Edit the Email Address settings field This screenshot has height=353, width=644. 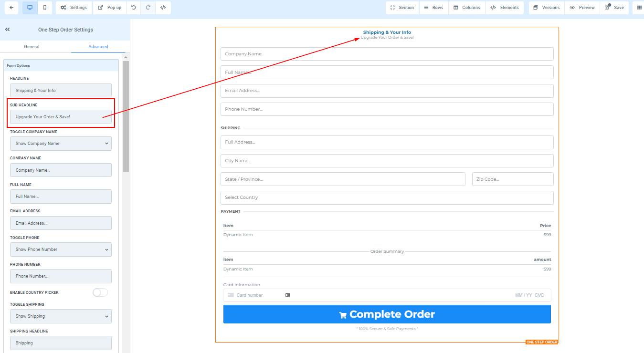pos(61,223)
